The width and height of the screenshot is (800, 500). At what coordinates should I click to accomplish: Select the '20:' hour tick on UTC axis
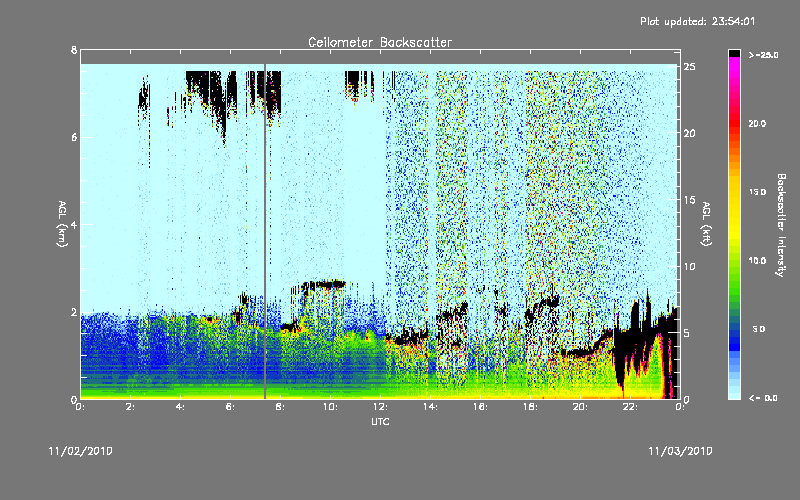[580, 407]
